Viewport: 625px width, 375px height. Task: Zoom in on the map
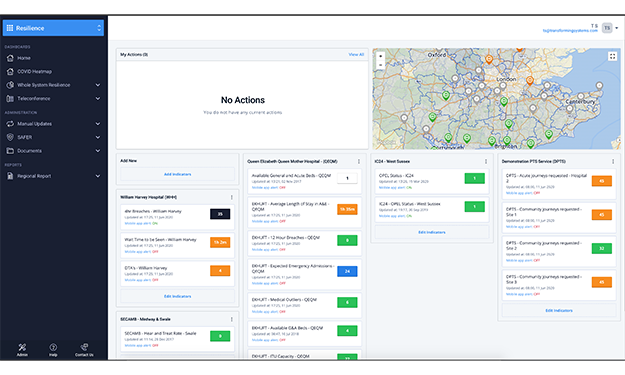380,56
